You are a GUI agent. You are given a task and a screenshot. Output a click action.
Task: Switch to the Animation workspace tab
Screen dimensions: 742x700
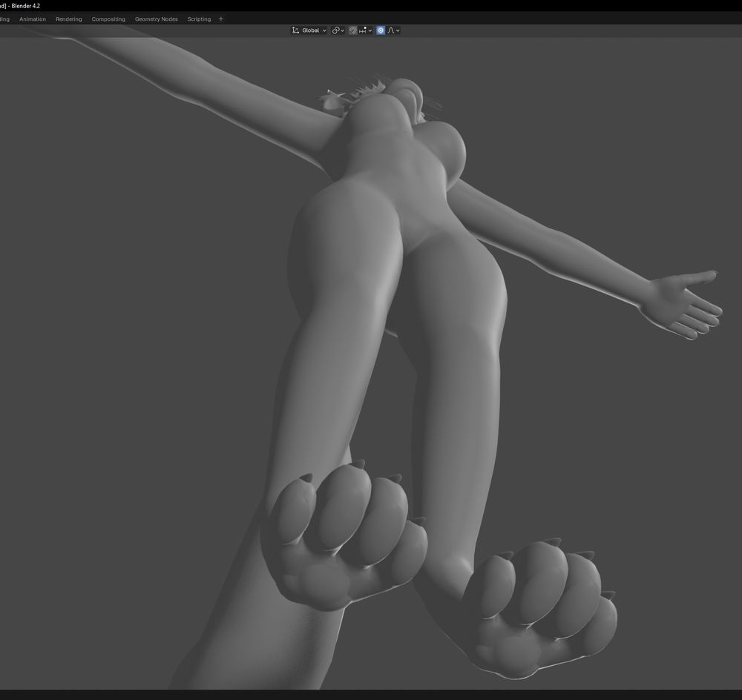pyautogui.click(x=33, y=19)
